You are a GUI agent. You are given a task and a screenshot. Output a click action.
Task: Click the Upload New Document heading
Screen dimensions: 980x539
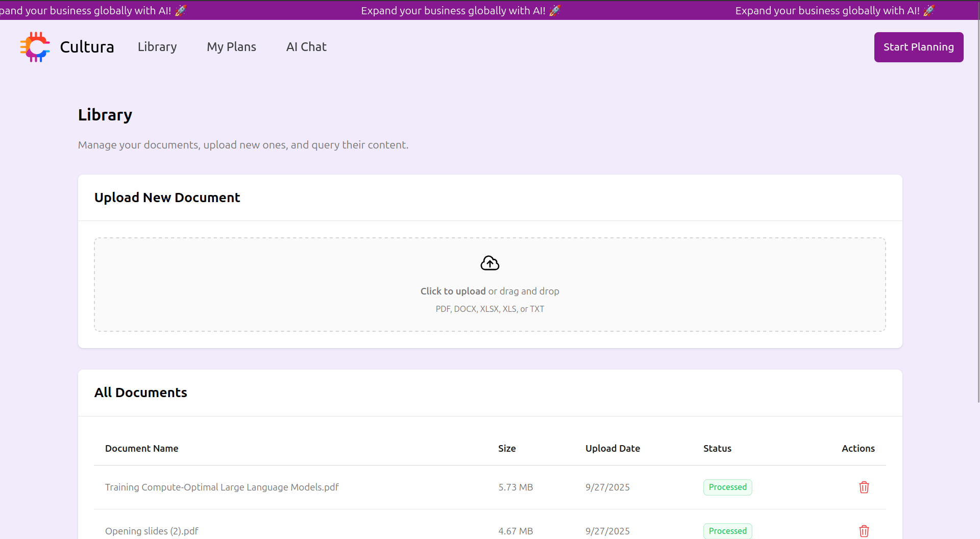click(x=167, y=198)
